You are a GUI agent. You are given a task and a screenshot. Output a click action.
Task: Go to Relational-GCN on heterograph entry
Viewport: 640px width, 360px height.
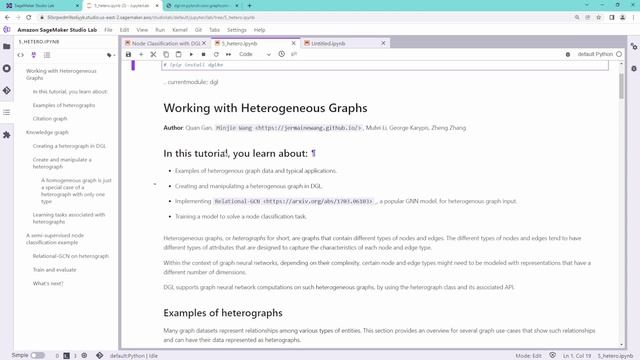pos(71,256)
